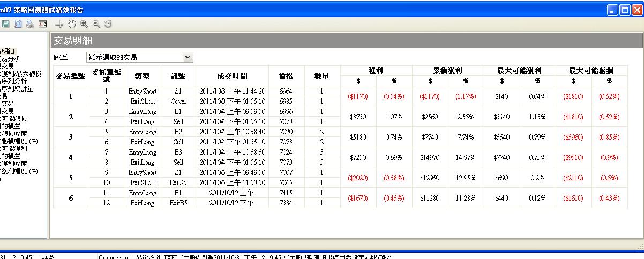The image size is (644, 259).
Task: Click the zoom in magnifier
Action: pos(84,24)
